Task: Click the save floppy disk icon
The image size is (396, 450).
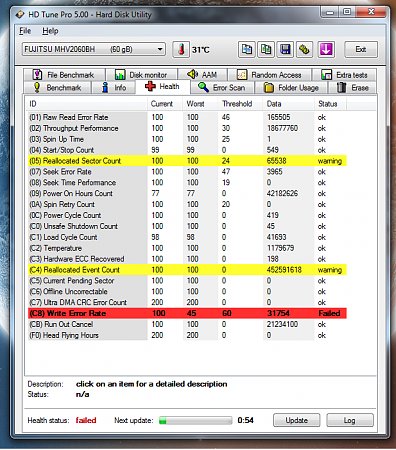Action: 285,50
